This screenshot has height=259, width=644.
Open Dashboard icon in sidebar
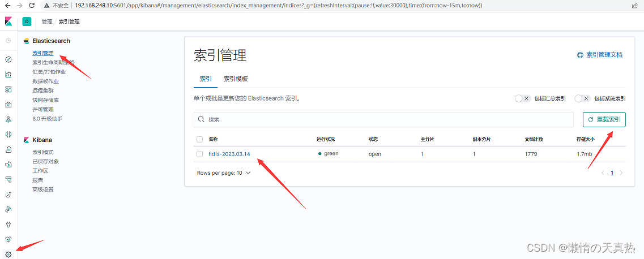(8, 89)
